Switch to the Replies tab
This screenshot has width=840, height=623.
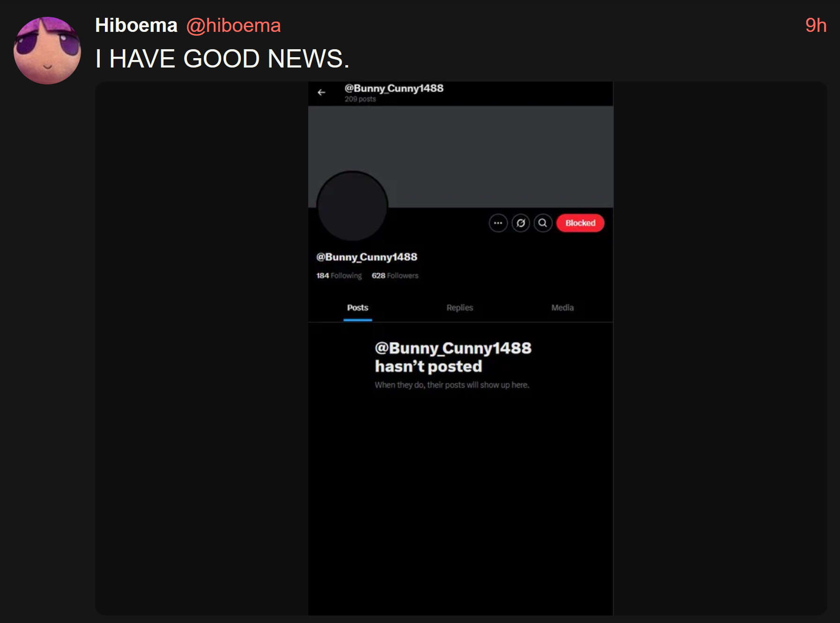pos(460,308)
